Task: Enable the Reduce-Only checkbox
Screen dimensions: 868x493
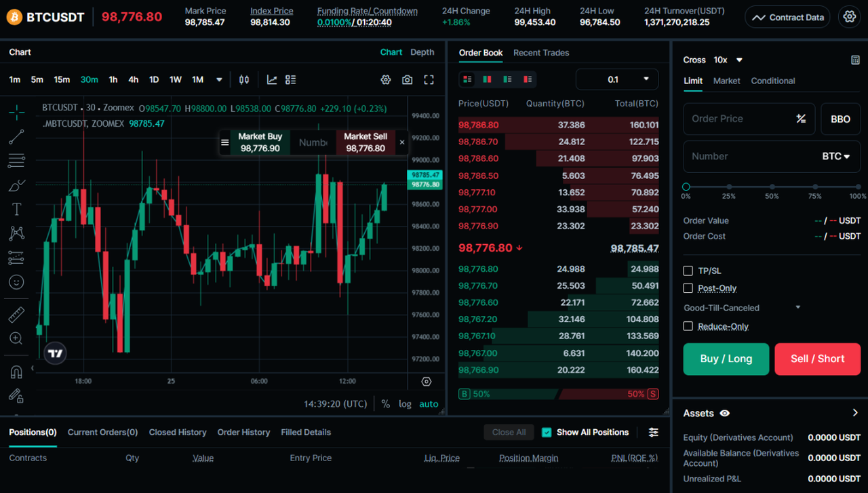Action: [x=688, y=326]
